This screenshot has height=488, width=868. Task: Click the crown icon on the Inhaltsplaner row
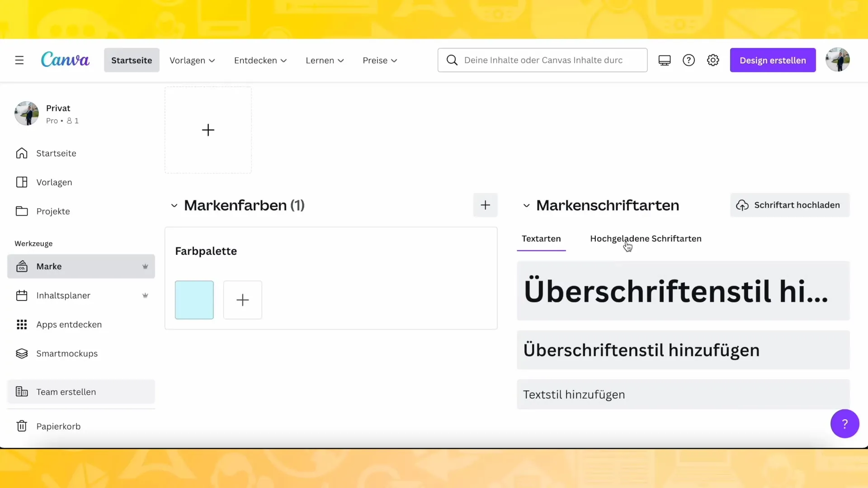(x=145, y=296)
